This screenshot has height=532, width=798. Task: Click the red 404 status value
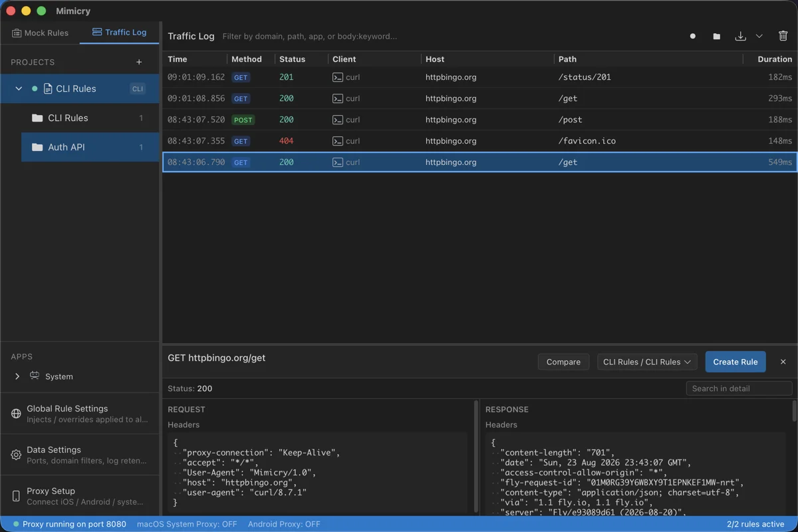(x=286, y=141)
